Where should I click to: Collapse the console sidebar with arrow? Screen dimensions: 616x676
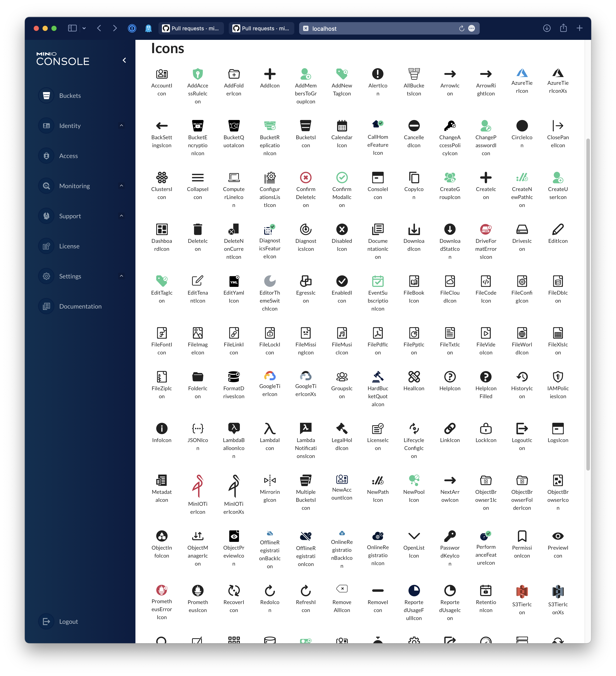point(124,60)
